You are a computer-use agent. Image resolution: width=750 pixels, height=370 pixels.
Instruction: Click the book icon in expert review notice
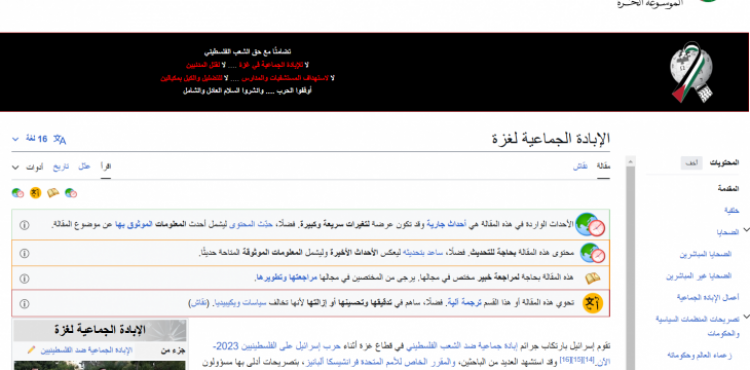pos(593,278)
